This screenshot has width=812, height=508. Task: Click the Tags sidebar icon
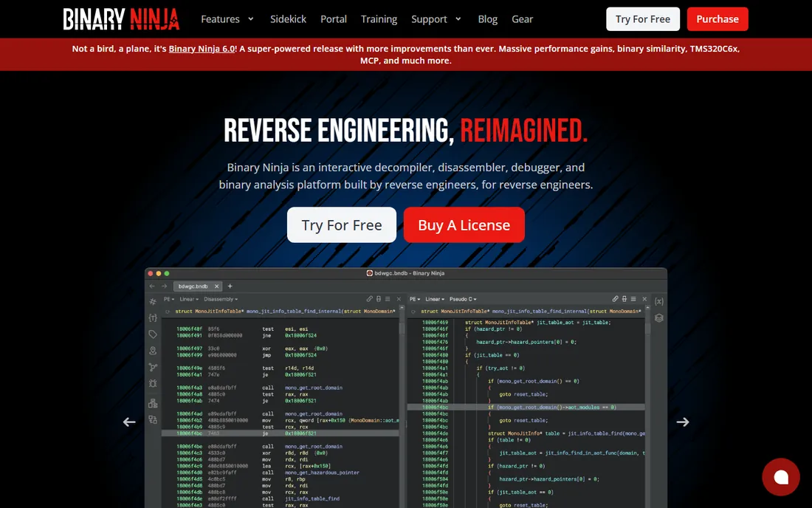pos(153,334)
